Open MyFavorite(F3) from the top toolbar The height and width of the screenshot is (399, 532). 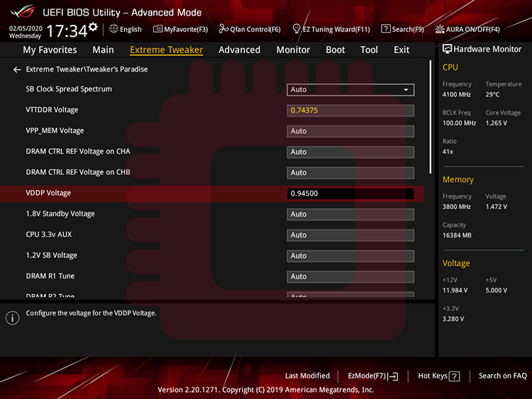[x=181, y=29]
